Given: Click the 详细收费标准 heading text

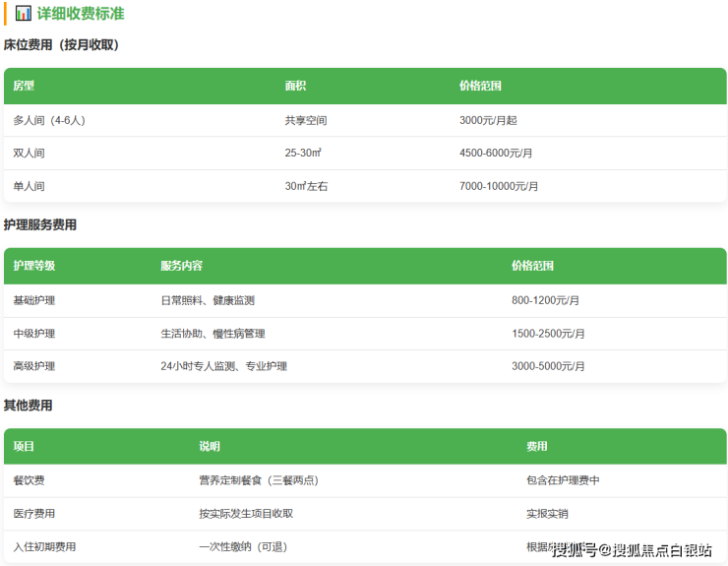Looking at the screenshot, I should point(81,14).
